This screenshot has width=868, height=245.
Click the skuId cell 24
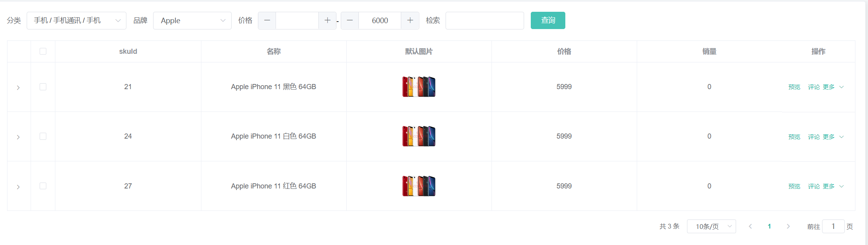(128, 136)
